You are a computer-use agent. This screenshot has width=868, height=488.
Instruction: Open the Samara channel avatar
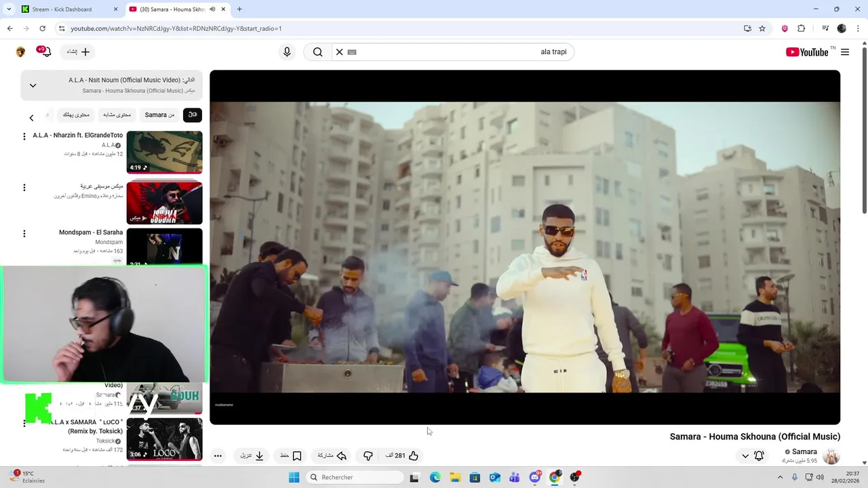click(831, 455)
